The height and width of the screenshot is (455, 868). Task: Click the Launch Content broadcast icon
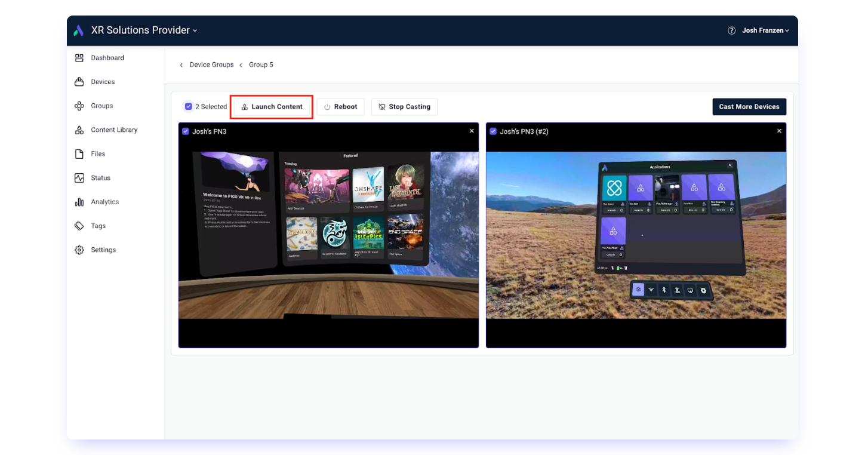(x=244, y=106)
